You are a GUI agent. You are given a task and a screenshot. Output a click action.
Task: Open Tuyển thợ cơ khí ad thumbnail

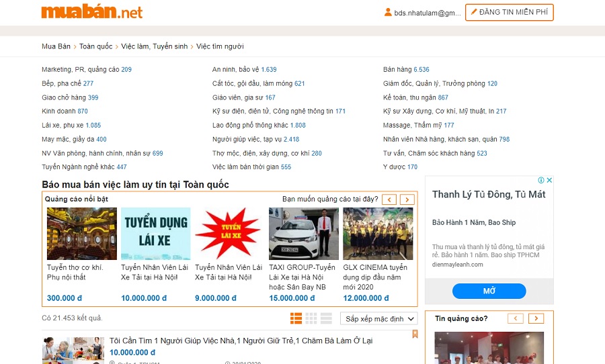pos(82,234)
